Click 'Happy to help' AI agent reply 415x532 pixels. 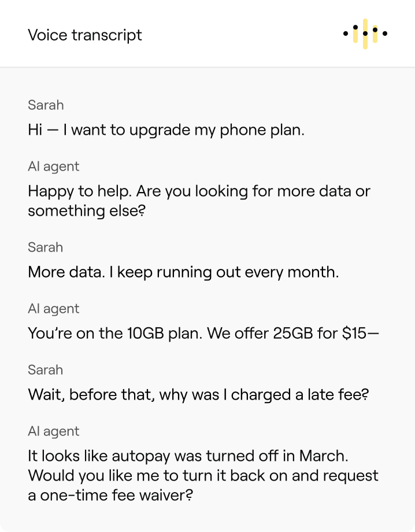199,201
